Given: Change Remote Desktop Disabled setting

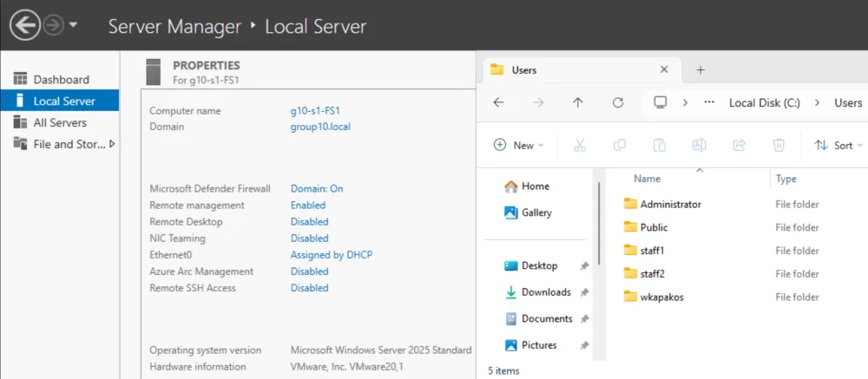Looking at the screenshot, I should 310,222.
